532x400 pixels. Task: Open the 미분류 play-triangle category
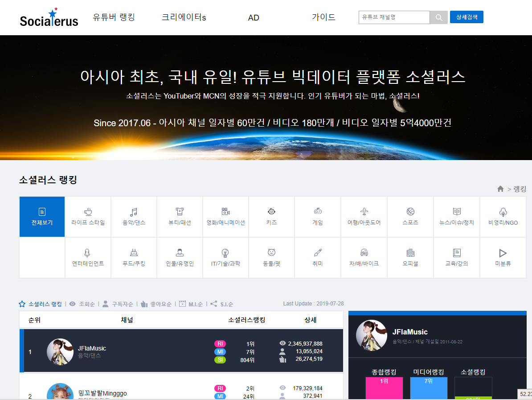[x=503, y=258]
